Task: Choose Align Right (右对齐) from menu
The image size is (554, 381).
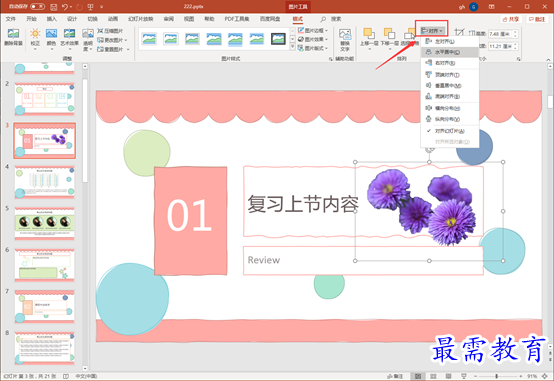Action: click(x=450, y=63)
